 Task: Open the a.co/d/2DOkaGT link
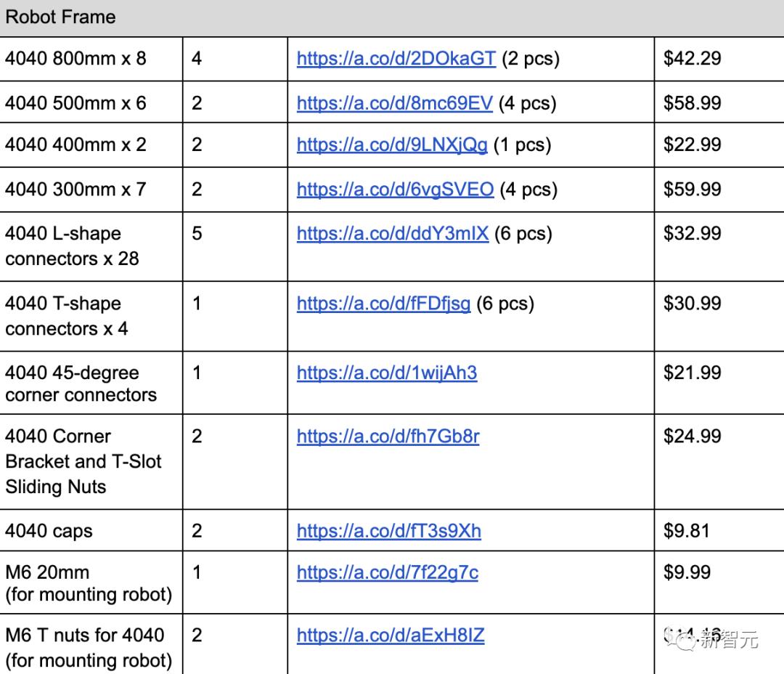click(x=396, y=59)
